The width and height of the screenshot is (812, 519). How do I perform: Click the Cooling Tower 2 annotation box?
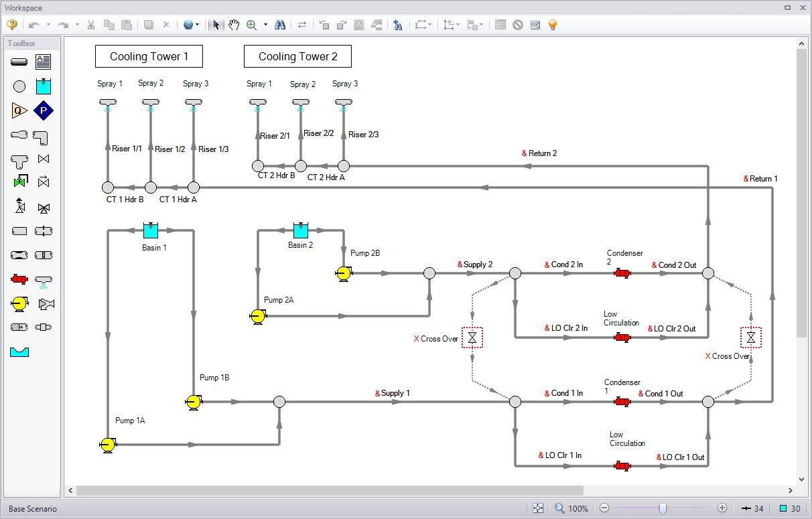tap(297, 56)
